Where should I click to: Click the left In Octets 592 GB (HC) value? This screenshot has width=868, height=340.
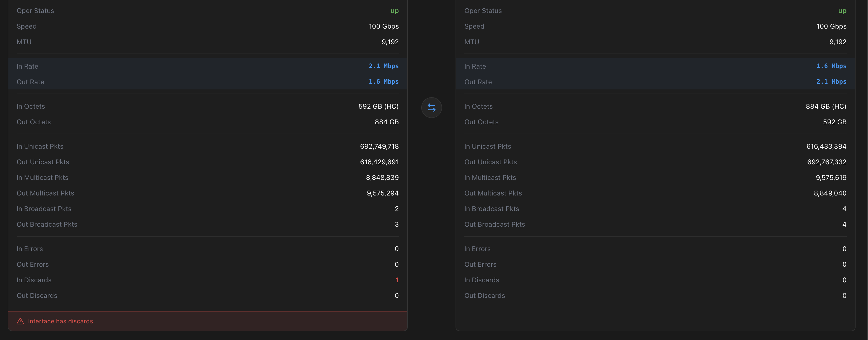[x=378, y=106]
